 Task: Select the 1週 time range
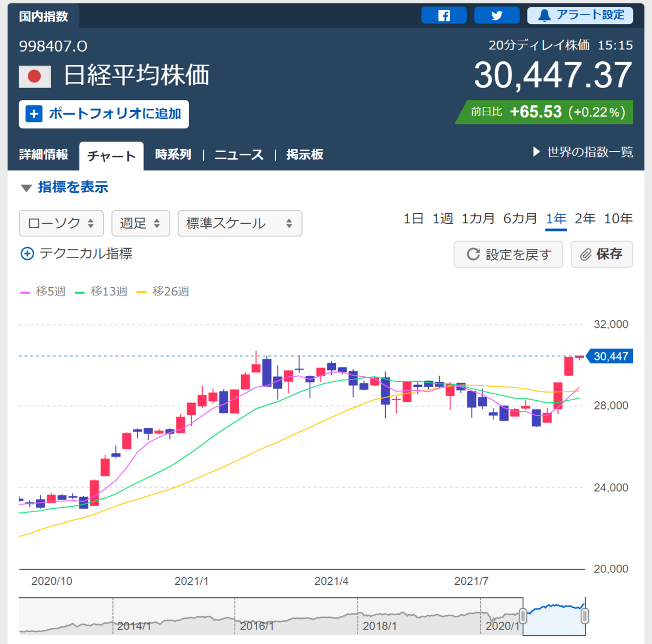[x=443, y=219]
